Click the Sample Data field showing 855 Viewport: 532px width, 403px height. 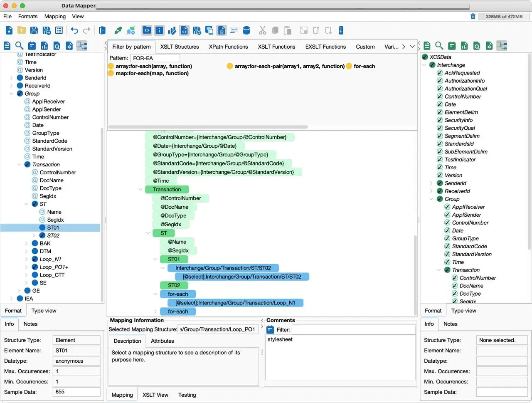(76, 392)
